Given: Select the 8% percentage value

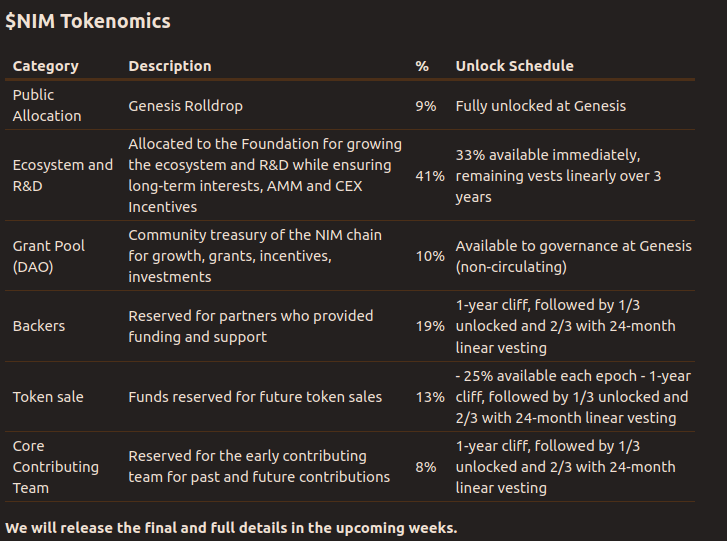Looking at the screenshot, I should (x=425, y=467).
